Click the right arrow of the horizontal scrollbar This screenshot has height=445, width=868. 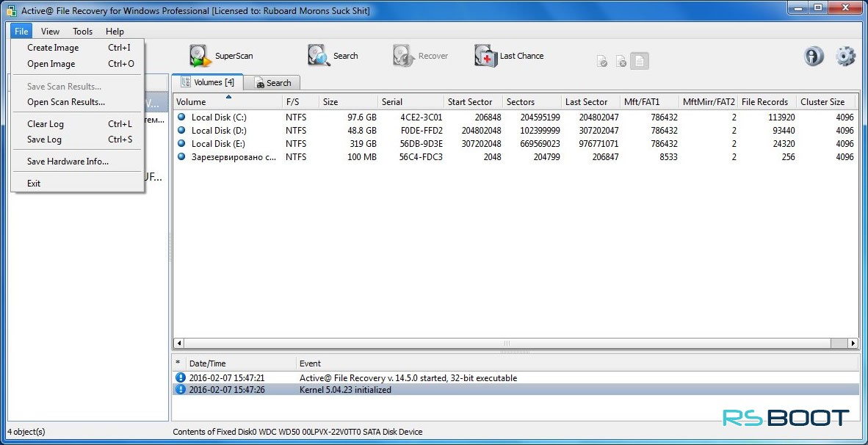pos(853,343)
